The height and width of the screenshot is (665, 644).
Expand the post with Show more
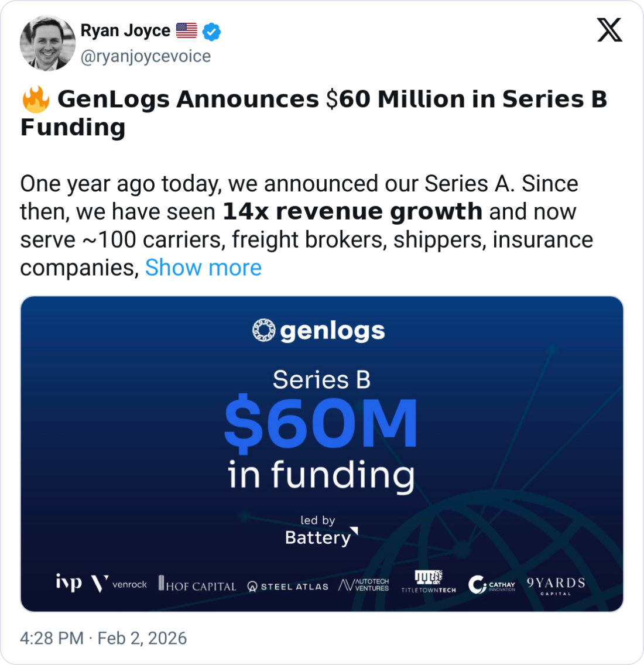click(x=203, y=268)
